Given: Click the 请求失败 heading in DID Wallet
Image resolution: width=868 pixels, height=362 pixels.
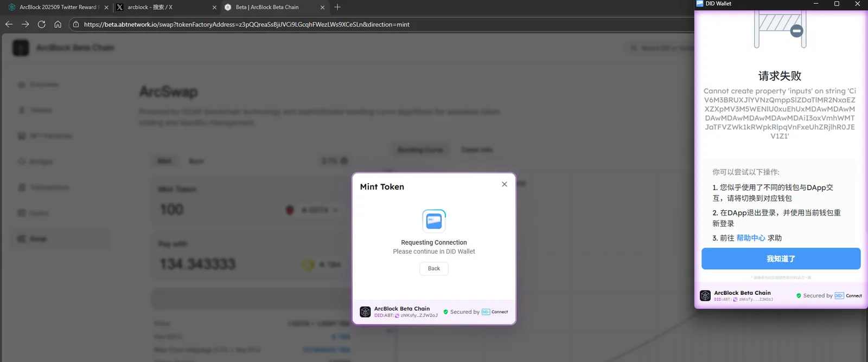Looking at the screenshot, I should [x=780, y=76].
